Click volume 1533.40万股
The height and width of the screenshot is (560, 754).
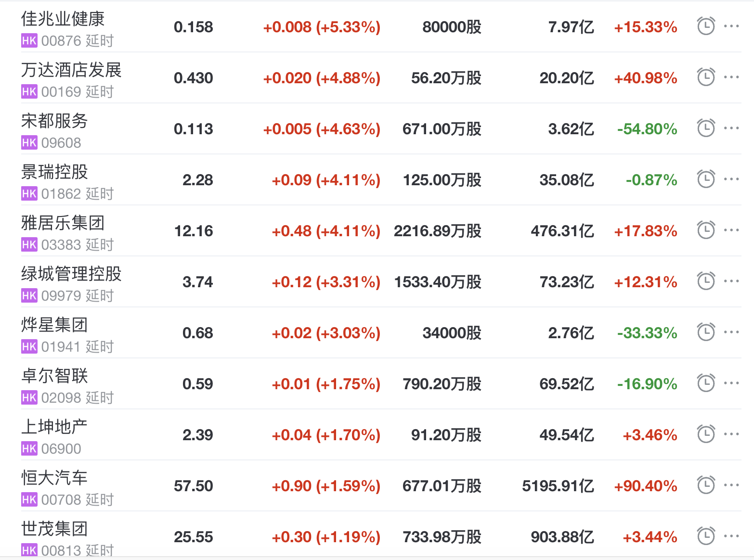pyautogui.click(x=438, y=282)
